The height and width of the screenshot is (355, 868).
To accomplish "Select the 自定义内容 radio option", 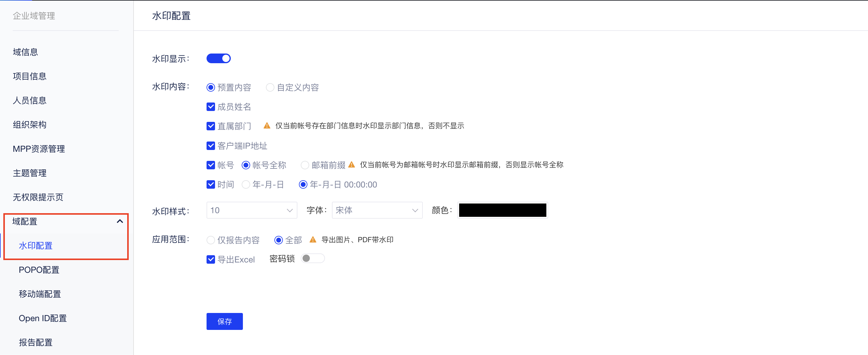I will 270,87.
